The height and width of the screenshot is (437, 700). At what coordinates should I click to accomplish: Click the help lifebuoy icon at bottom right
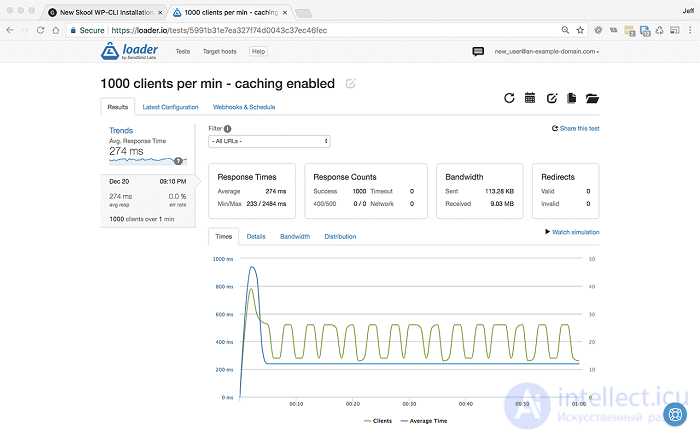(675, 415)
